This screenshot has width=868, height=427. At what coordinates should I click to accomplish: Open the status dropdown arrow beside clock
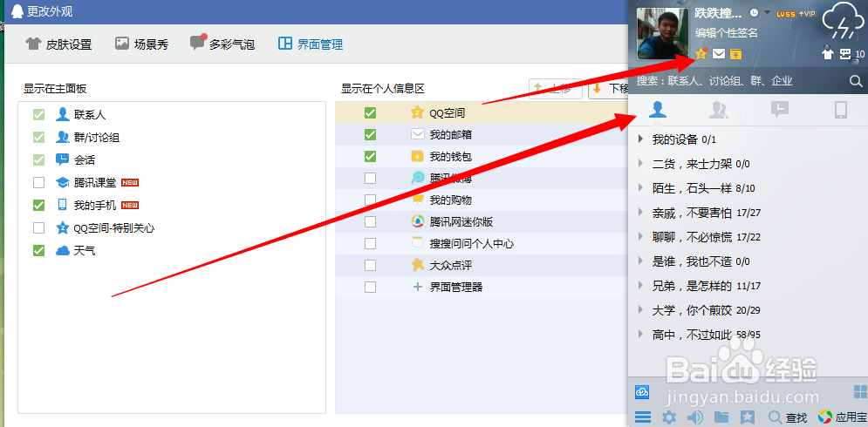(x=768, y=13)
